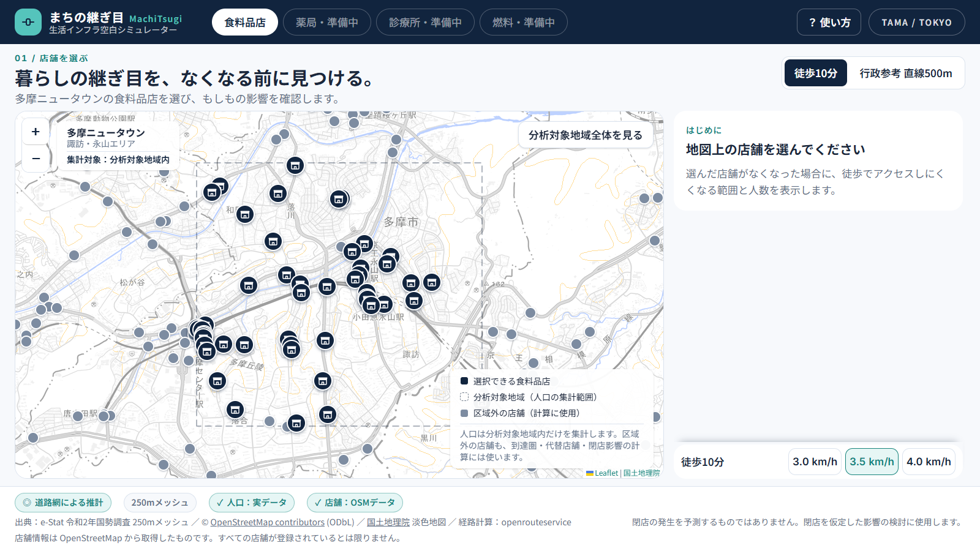
Task: Click 分析対象地域全体を見る button
Action: pyautogui.click(x=586, y=135)
